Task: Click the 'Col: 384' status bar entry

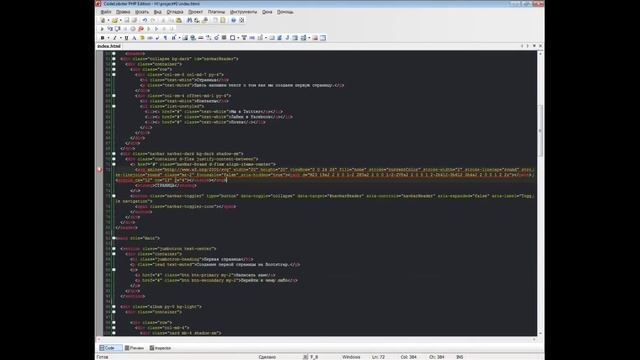Action: [x=408, y=357]
